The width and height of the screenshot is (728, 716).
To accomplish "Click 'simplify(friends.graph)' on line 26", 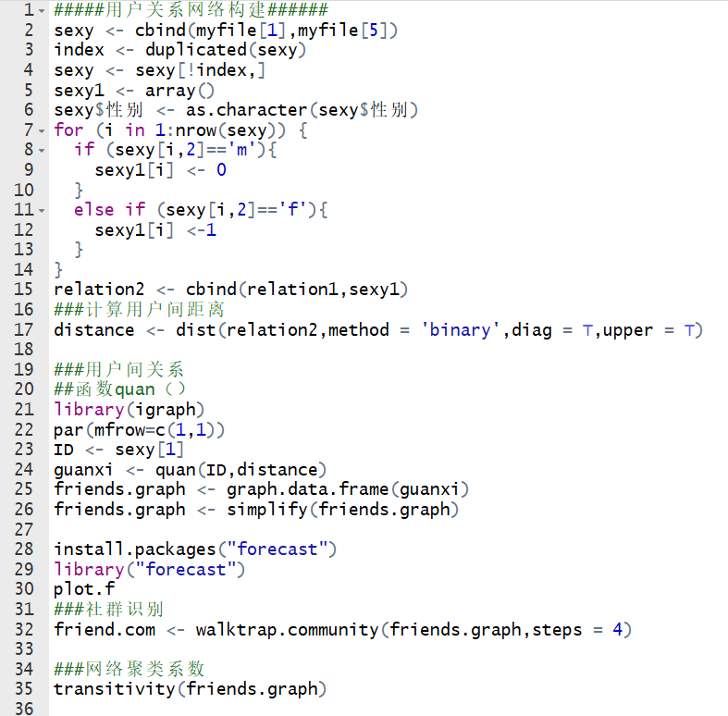I will (x=342, y=510).
